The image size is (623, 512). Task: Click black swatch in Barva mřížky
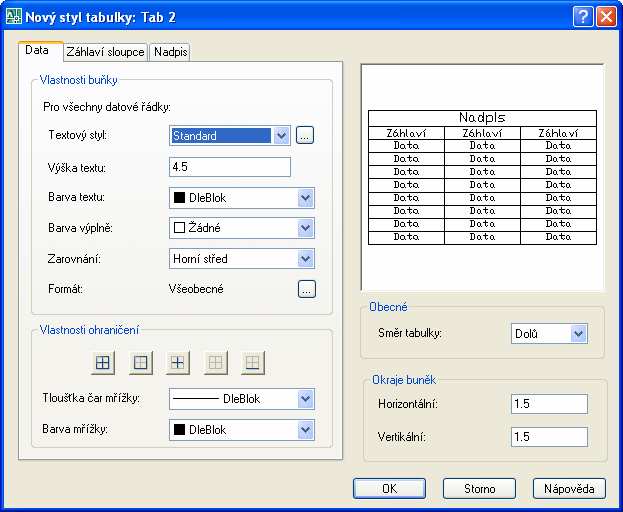click(180, 429)
